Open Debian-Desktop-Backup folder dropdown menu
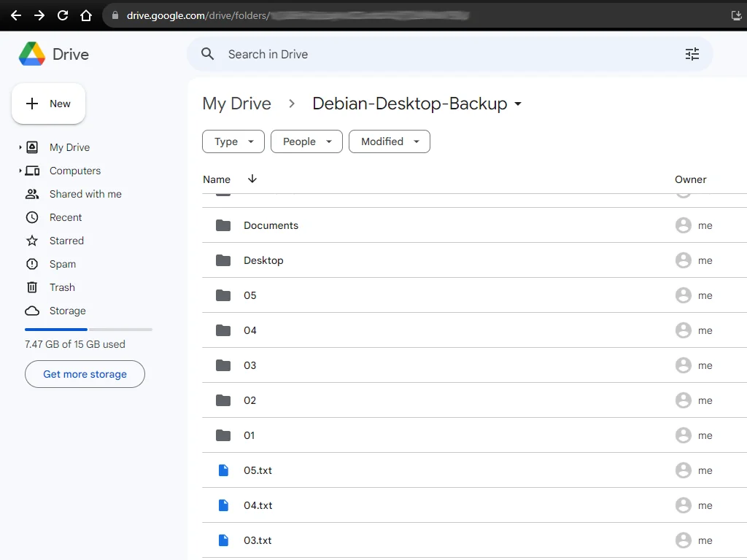This screenshot has width=747, height=560. coord(518,104)
